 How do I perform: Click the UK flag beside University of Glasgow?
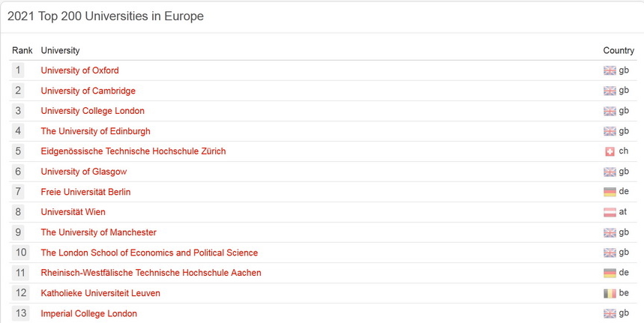coord(610,172)
